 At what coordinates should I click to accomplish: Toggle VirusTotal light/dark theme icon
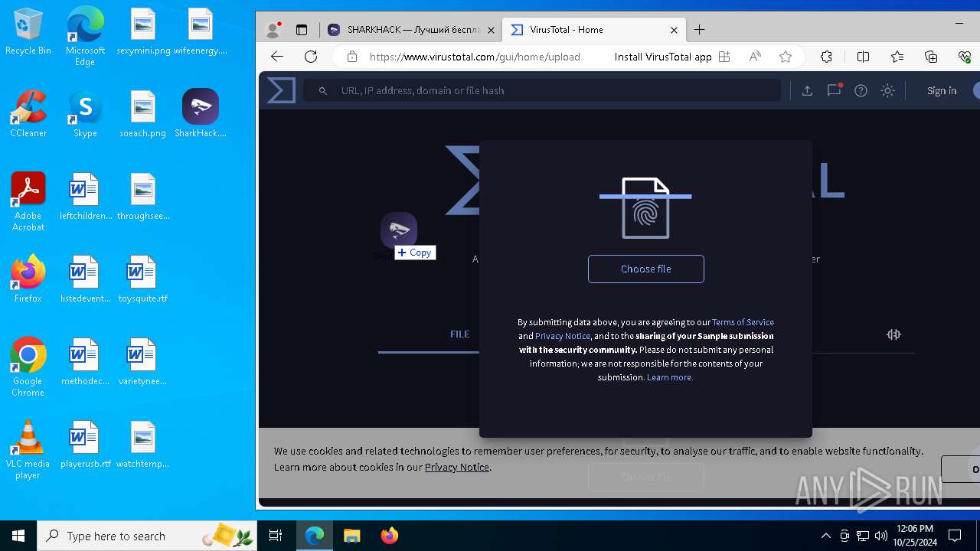point(887,90)
